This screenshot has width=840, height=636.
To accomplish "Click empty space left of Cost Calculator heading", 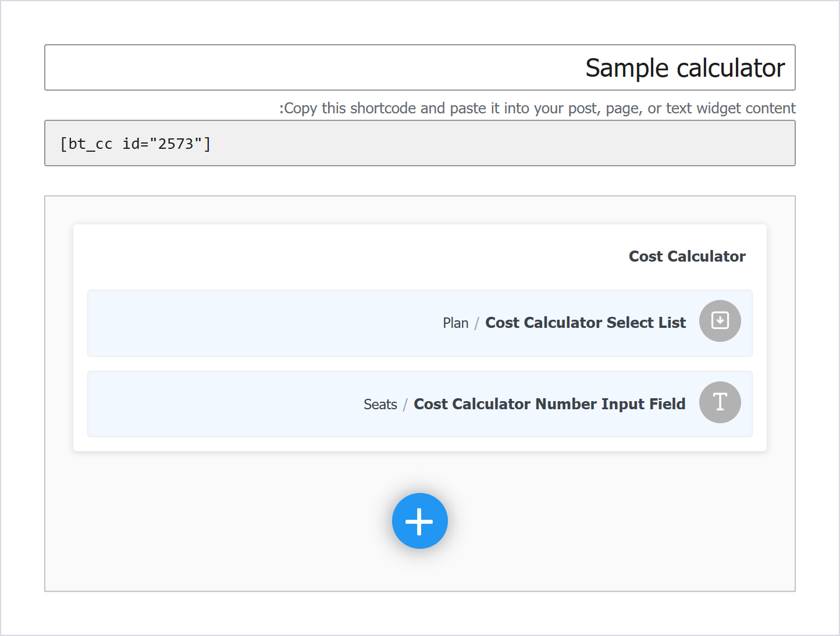I will coord(349,256).
